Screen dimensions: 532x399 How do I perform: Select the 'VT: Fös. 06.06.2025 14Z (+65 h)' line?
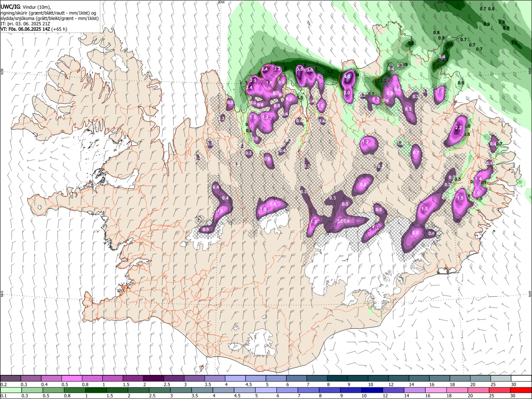[x=34, y=29]
